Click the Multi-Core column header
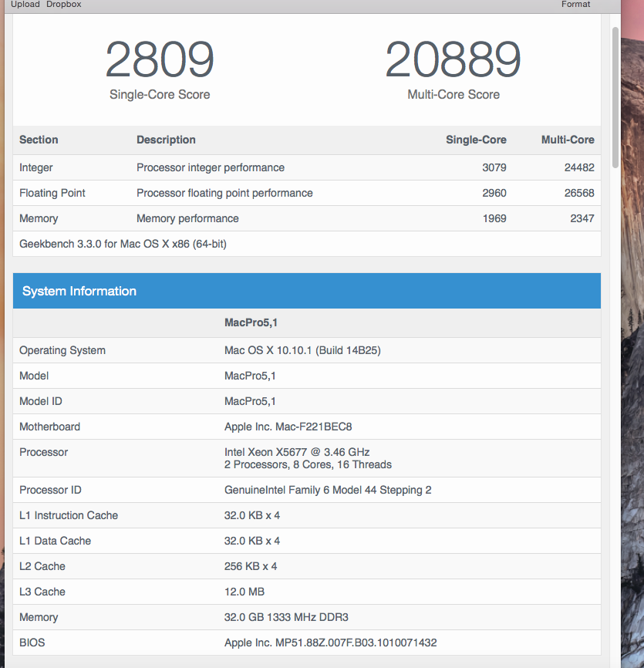The height and width of the screenshot is (668, 644). tap(568, 140)
